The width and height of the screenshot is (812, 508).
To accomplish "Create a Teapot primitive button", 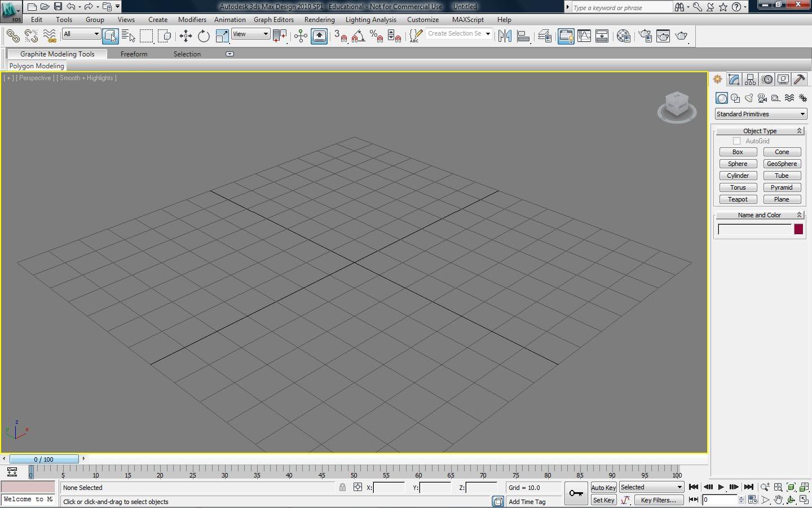I will tap(738, 199).
